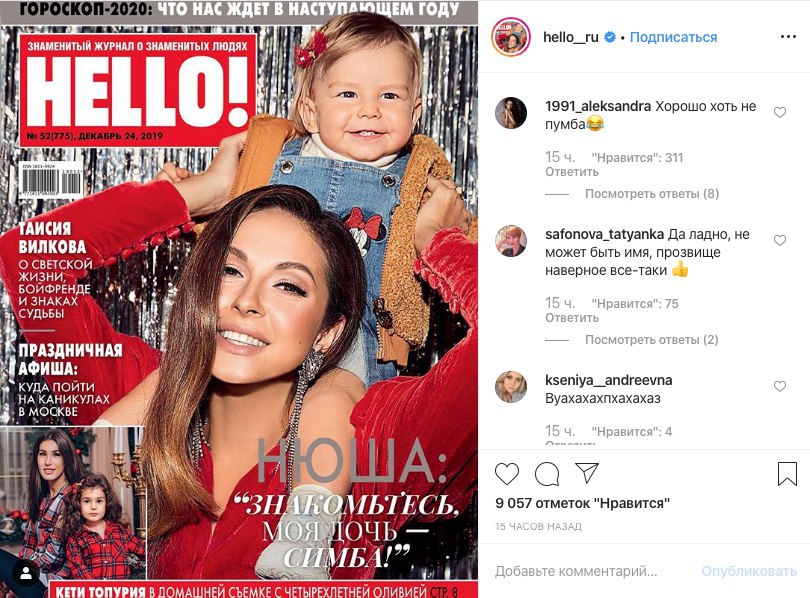Open the 9 057 likes list
Viewport: 810px width, 598px height.
[x=583, y=503]
